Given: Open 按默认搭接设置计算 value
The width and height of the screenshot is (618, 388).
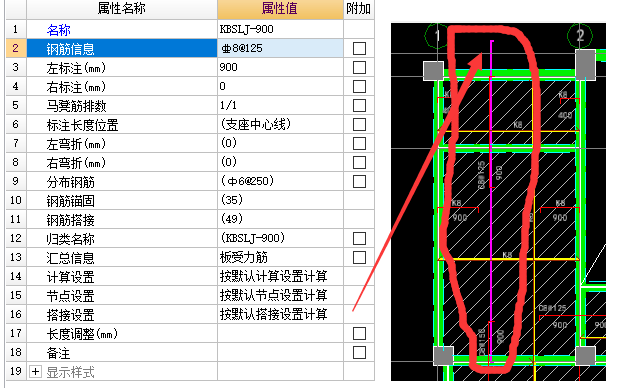Looking at the screenshot, I should 280,314.
